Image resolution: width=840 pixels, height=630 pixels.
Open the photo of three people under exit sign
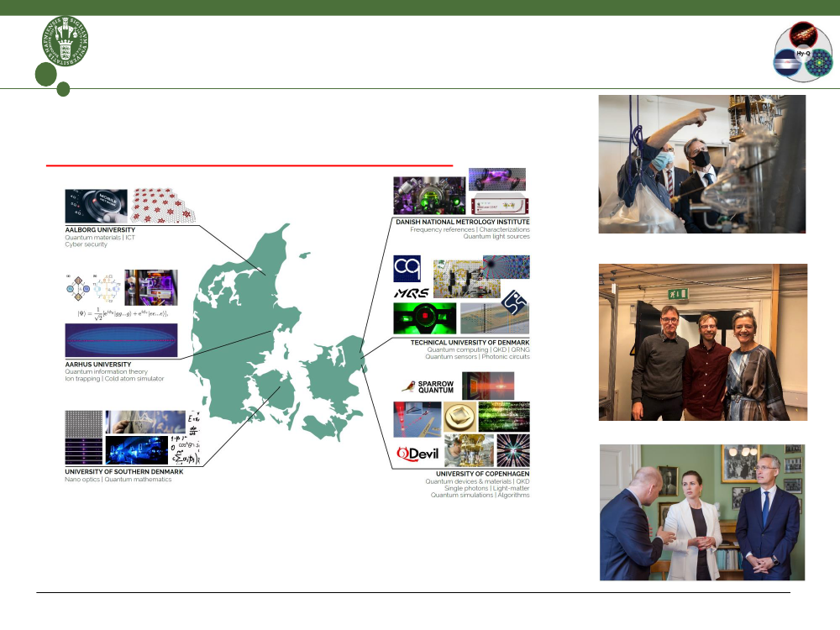pos(703,342)
